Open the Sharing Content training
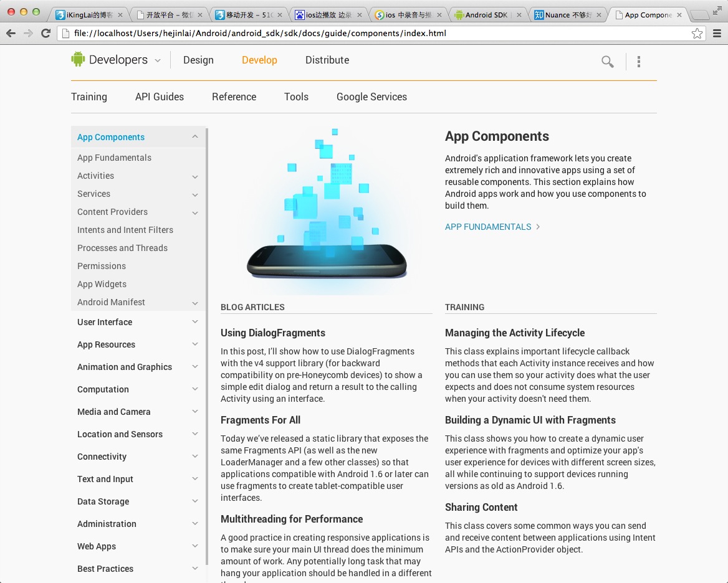Viewport: 728px width, 583px height. [x=481, y=507]
